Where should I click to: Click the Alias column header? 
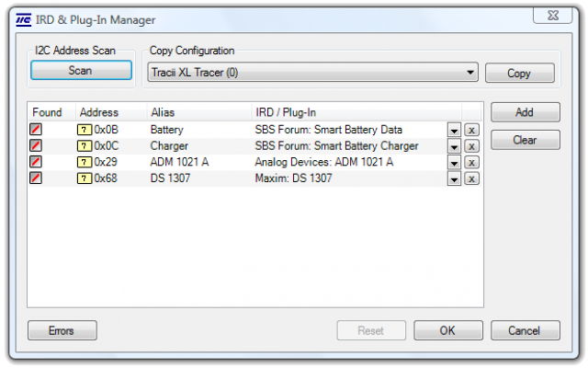pos(163,112)
